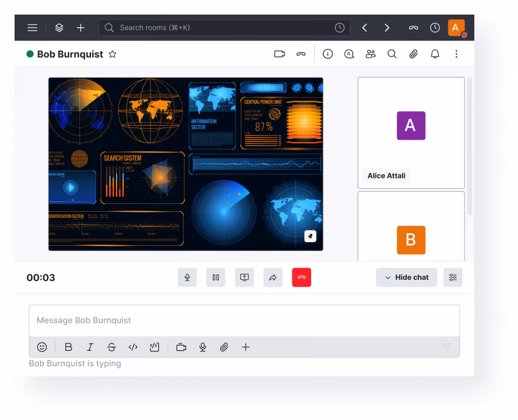
Task: Click the Message Bob Burnquist field
Action: [x=244, y=320]
